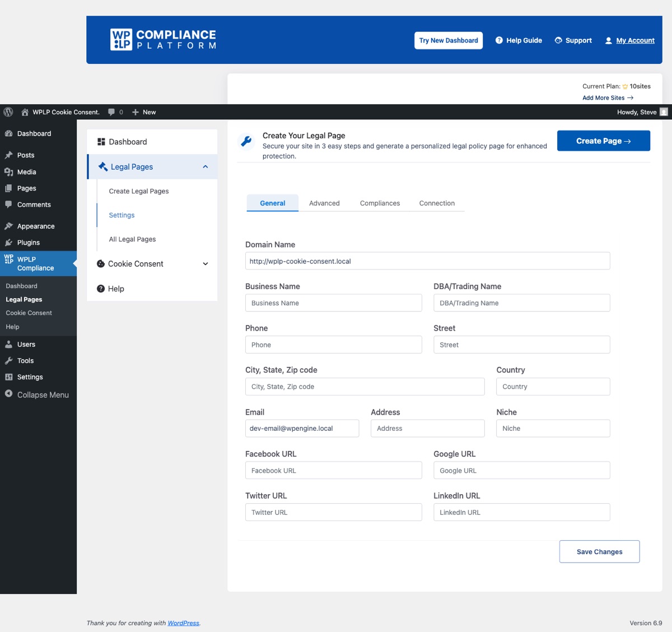This screenshot has height=632, width=672.
Task: Open the My Account link text
Action: (635, 40)
